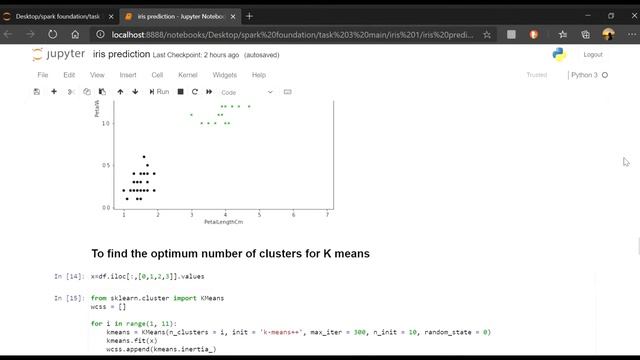Open the Help menu
The width and height of the screenshot is (640, 360).
point(259,75)
